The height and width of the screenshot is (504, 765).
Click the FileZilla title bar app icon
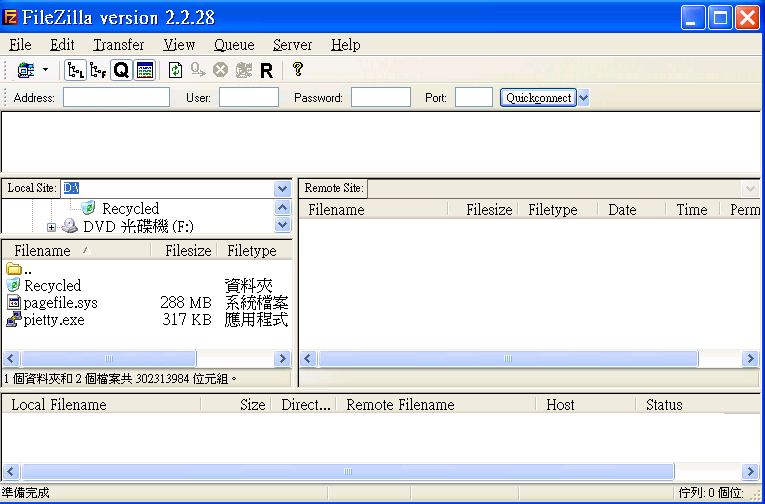(x=10, y=18)
